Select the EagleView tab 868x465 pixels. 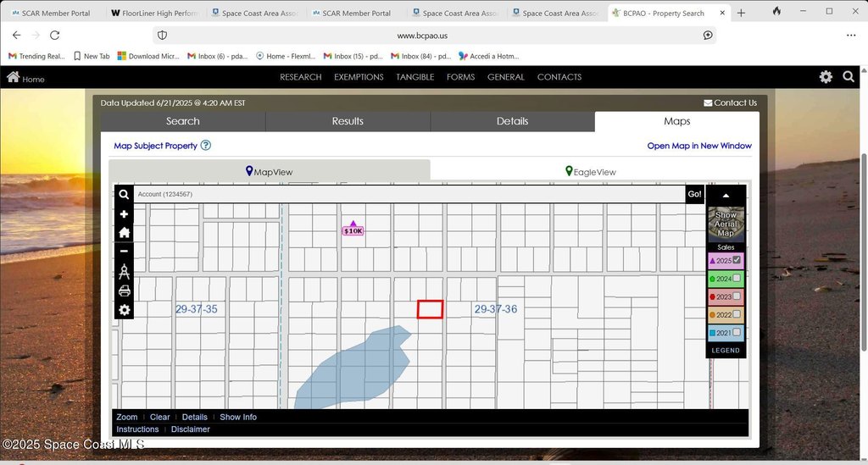click(591, 172)
